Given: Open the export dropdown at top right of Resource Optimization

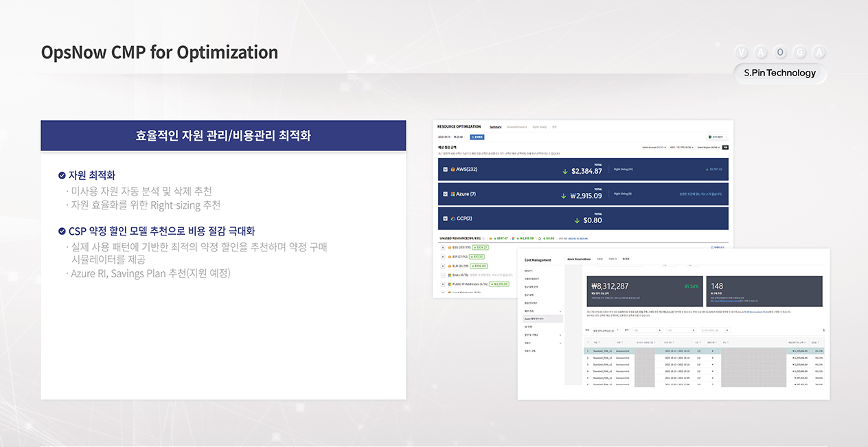Looking at the screenshot, I should pyautogui.click(x=718, y=137).
